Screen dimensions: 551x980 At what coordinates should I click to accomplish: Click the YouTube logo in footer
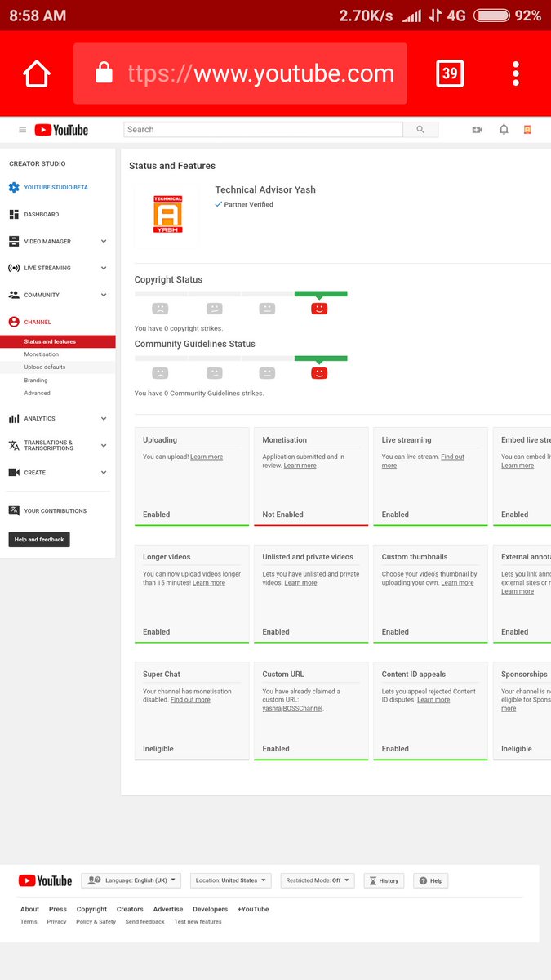tap(45, 880)
